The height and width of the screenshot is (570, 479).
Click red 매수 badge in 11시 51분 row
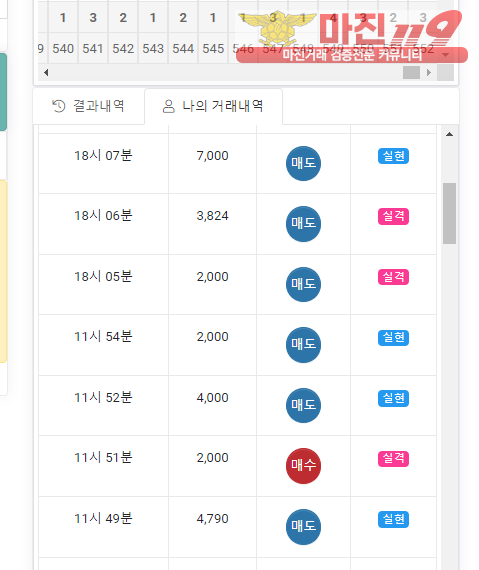click(303, 466)
